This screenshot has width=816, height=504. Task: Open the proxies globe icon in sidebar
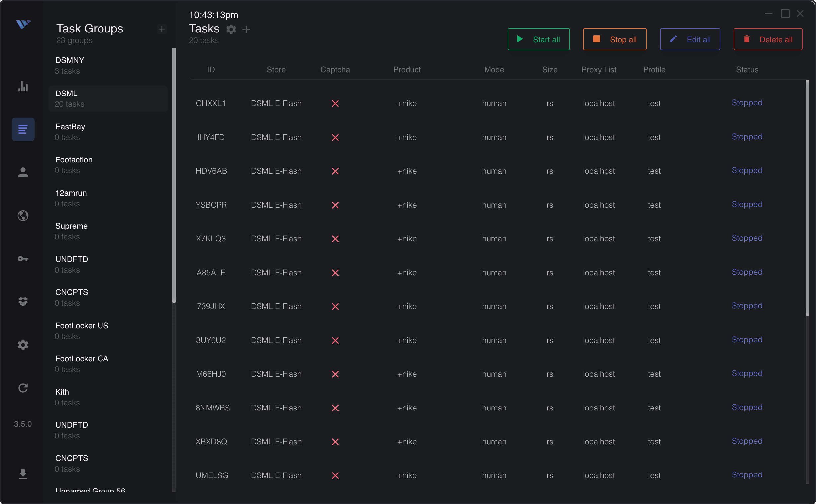tap(23, 215)
